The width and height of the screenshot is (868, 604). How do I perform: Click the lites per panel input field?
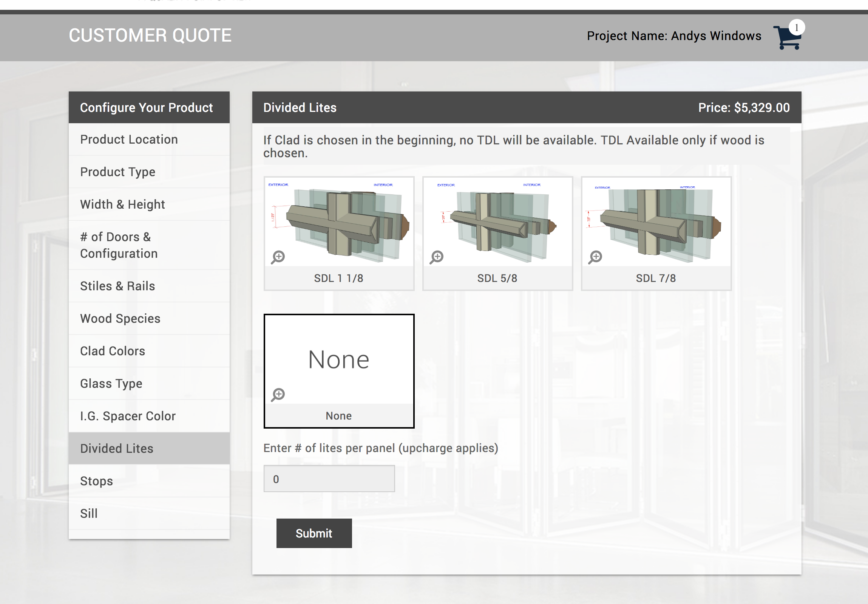point(329,479)
